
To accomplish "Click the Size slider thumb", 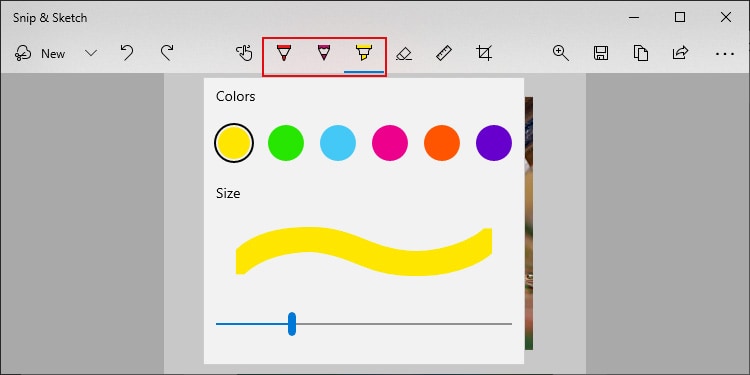I will tap(292, 324).
